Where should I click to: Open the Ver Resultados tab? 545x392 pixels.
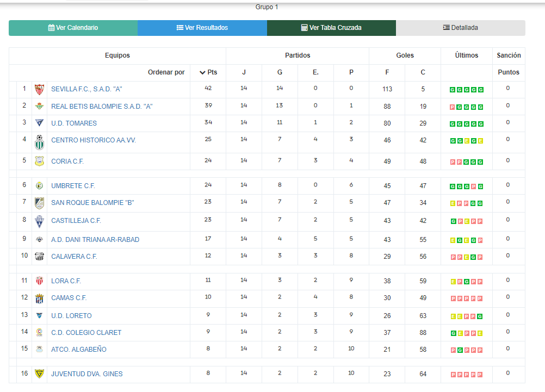[x=202, y=28]
